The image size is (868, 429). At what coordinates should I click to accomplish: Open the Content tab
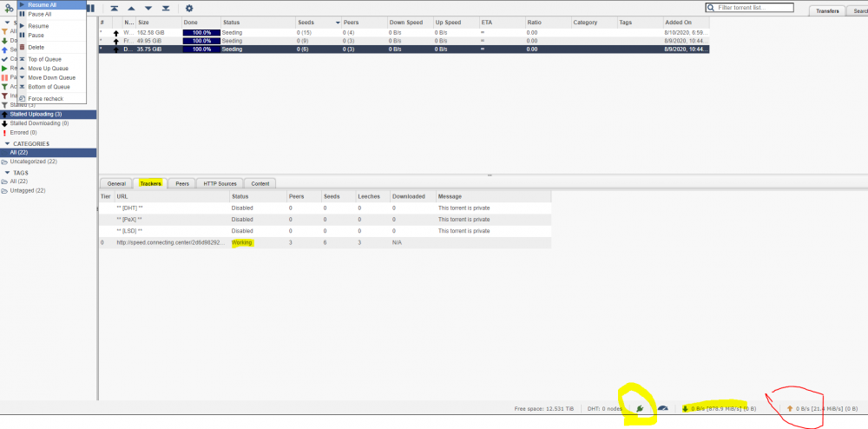(x=260, y=183)
